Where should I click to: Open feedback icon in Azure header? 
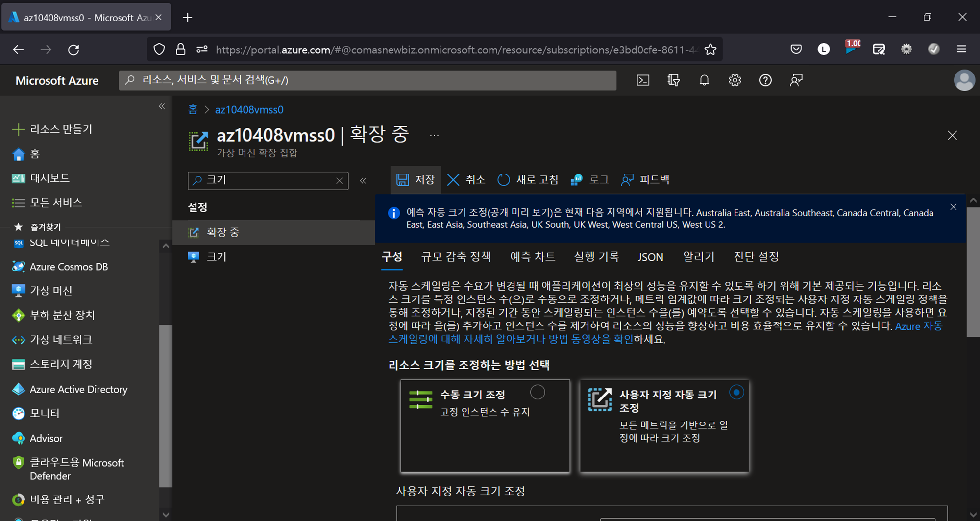click(796, 80)
